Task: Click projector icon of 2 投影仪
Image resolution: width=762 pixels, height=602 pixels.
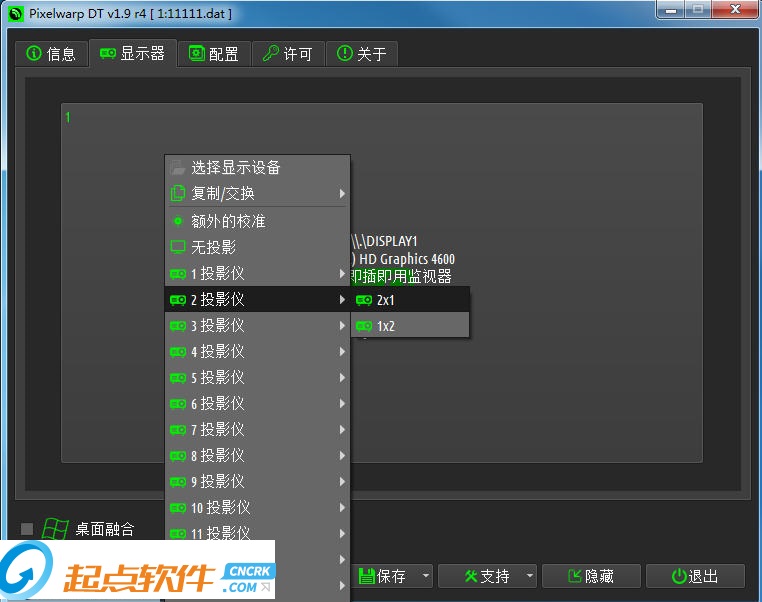Action: (178, 300)
